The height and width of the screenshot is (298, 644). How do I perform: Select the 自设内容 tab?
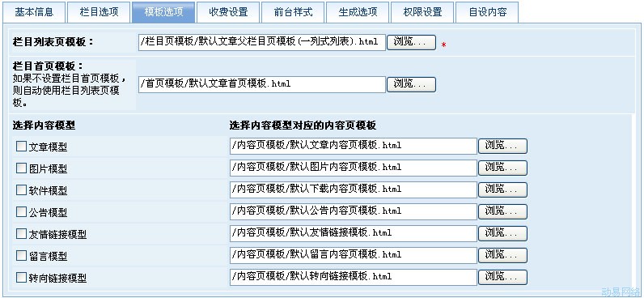pyautogui.click(x=487, y=12)
